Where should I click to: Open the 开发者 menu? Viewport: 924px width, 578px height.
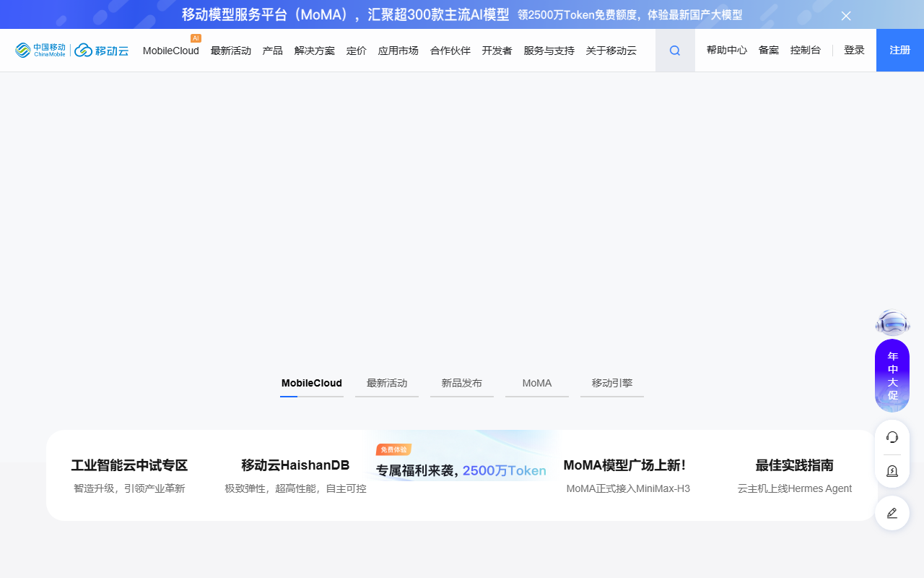[497, 51]
